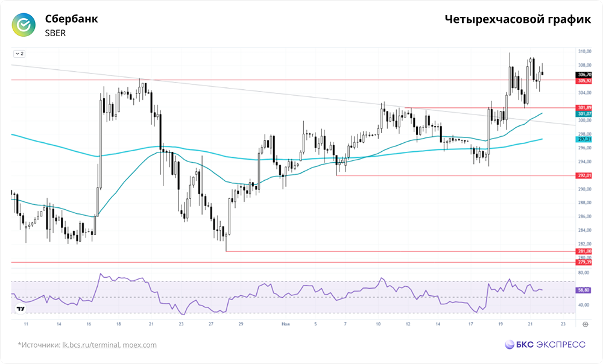
Task: Click the 286,00 price axis label
Action: click(x=584, y=216)
